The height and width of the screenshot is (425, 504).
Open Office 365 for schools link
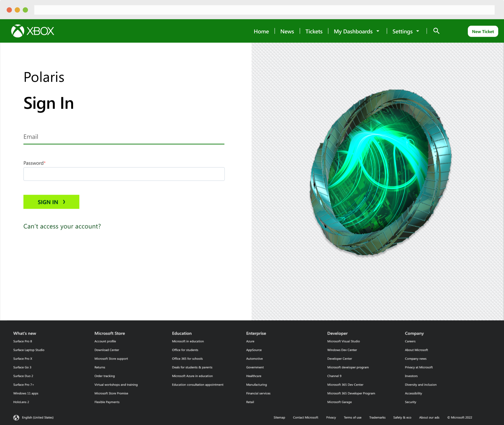click(187, 359)
